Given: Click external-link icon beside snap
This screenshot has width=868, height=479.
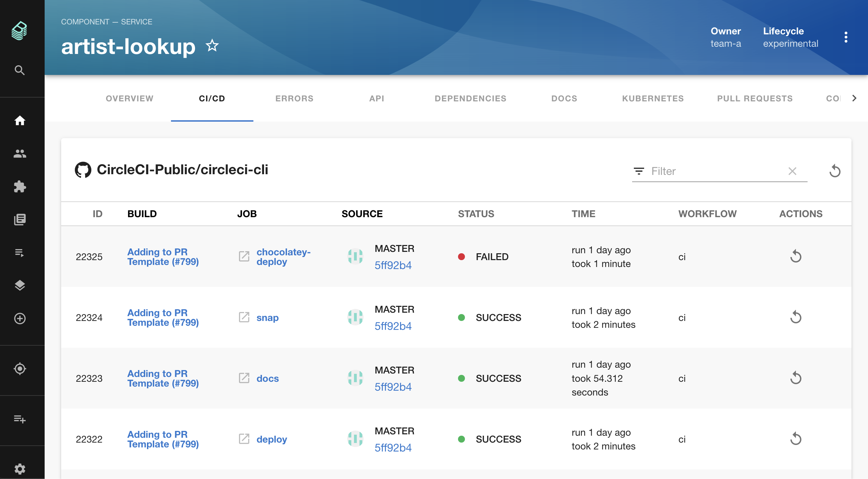Looking at the screenshot, I should pyautogui.click(x=244, y=317).
